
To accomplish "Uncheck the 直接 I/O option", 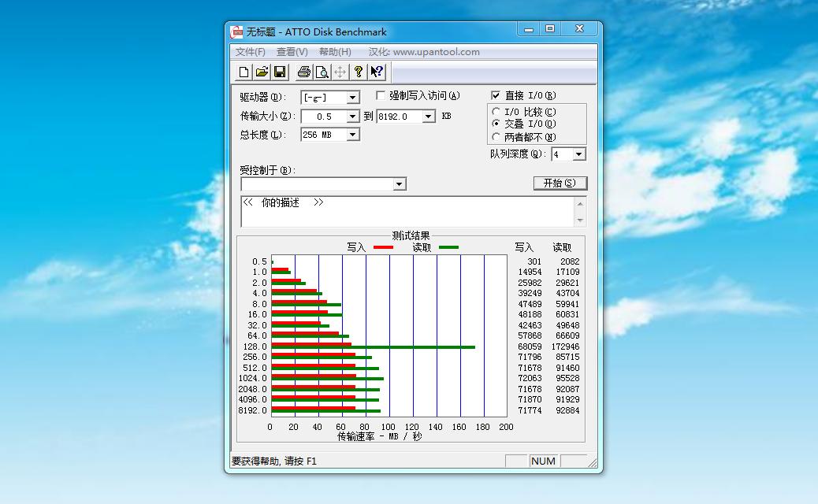I will pos(494,94).
